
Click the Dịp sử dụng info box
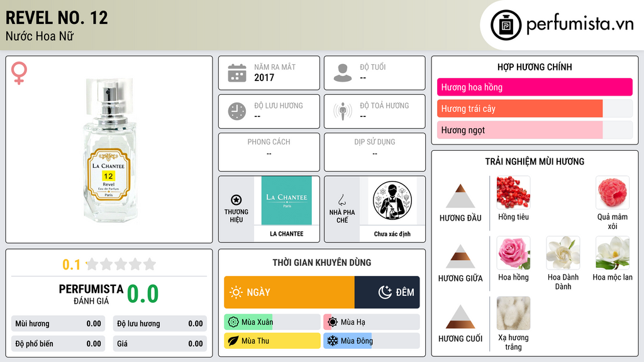pos(375,152)
